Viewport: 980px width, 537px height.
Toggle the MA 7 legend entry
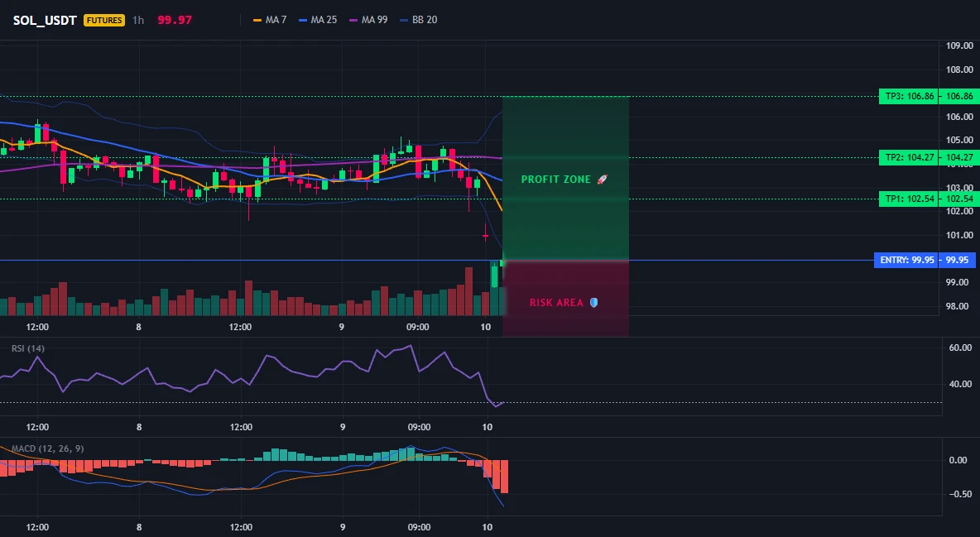269,20
